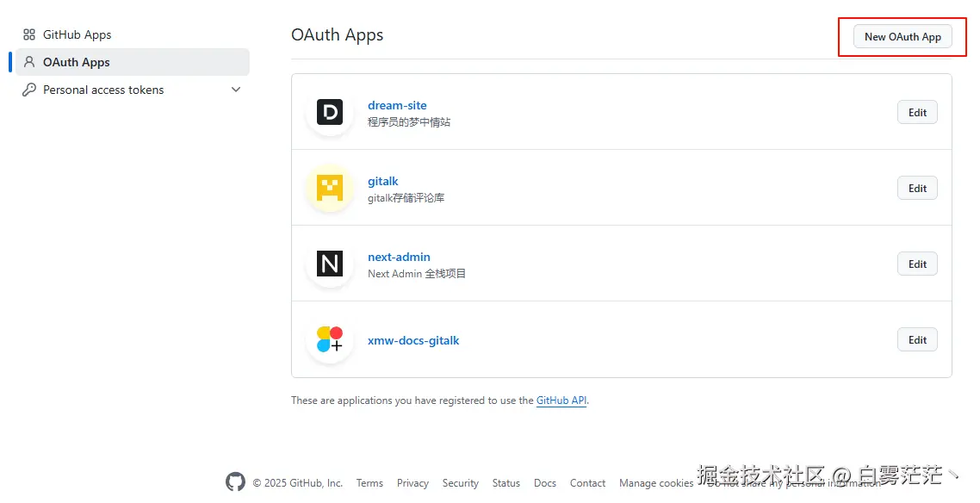Open the xmw-docs-gitalk app link
This screenshot has width=980, height=503.
[413, 340]
